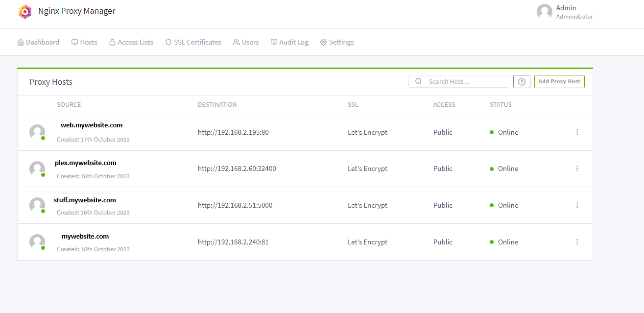Click the web.mywebsite.com source link
The width and height of the screenshot is (644, 313).
[x=92, y=125]
